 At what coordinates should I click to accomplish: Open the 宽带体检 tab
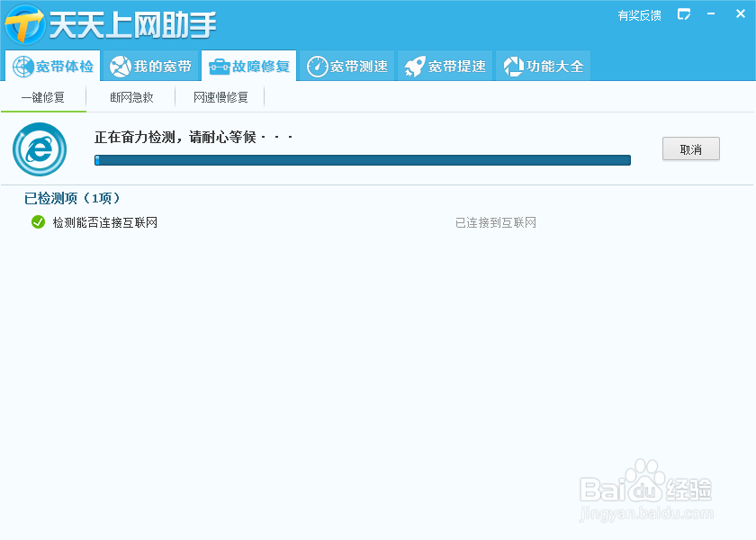coord(53,66)
